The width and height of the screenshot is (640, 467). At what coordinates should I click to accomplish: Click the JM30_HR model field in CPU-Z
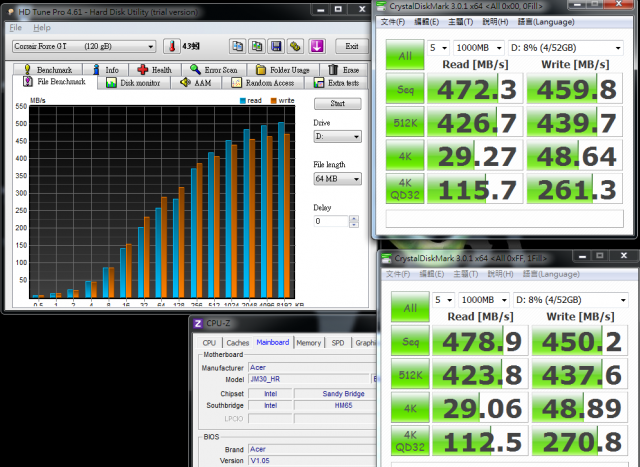tap(309, 379)
